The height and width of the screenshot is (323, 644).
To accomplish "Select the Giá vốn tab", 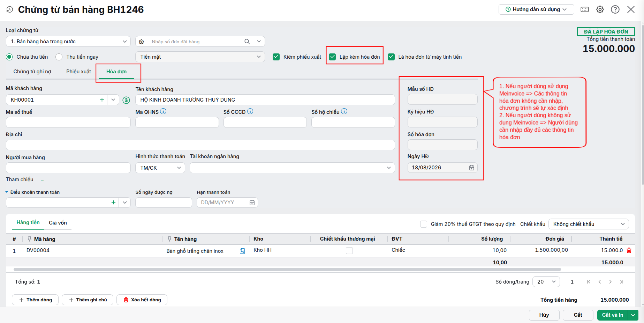I will (58, 223).
